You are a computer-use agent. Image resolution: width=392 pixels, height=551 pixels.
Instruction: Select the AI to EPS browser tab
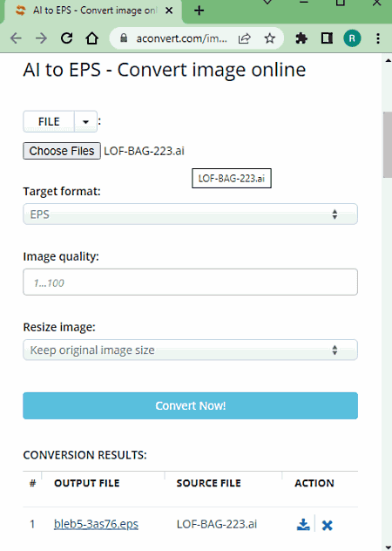tap(93, 10)
